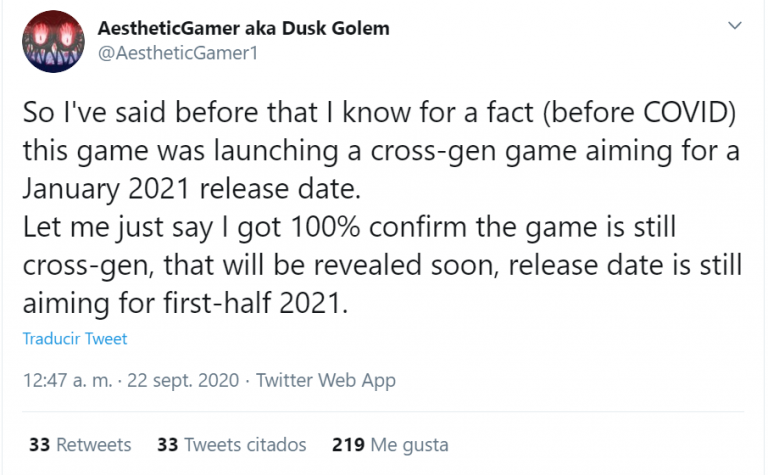Click the "Retweets" label text

pos(94,444)
